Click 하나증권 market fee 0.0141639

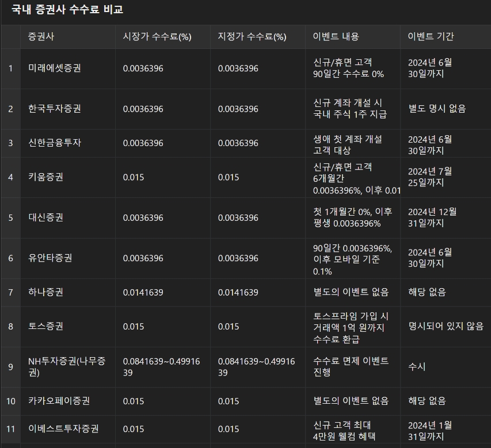(x=163, y=292)
